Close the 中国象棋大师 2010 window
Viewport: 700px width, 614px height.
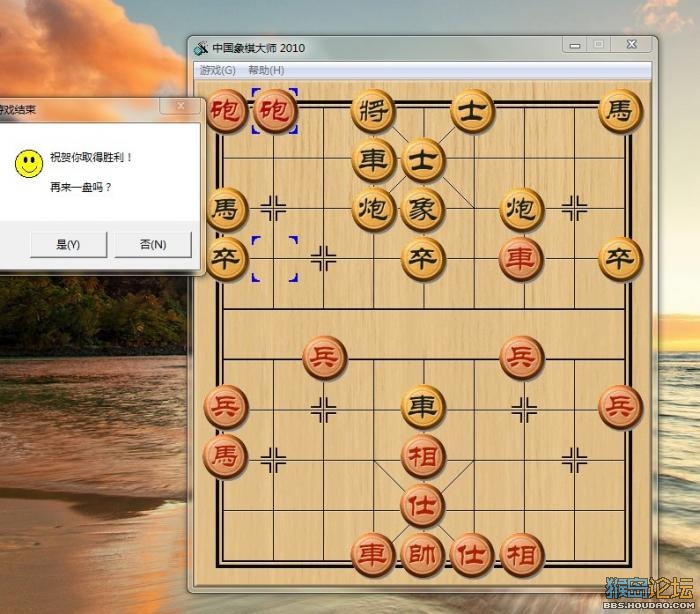pyautogui.click(x=631, y=44)
